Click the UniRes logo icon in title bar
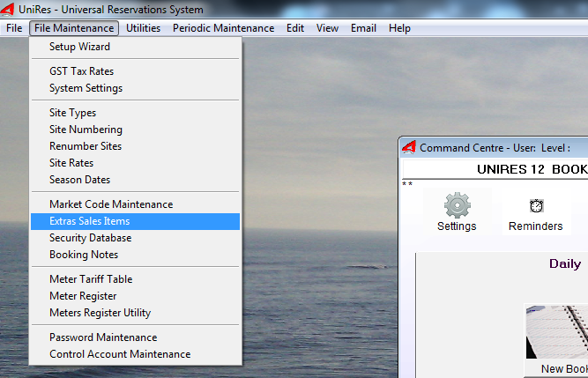 click(7, 10)
